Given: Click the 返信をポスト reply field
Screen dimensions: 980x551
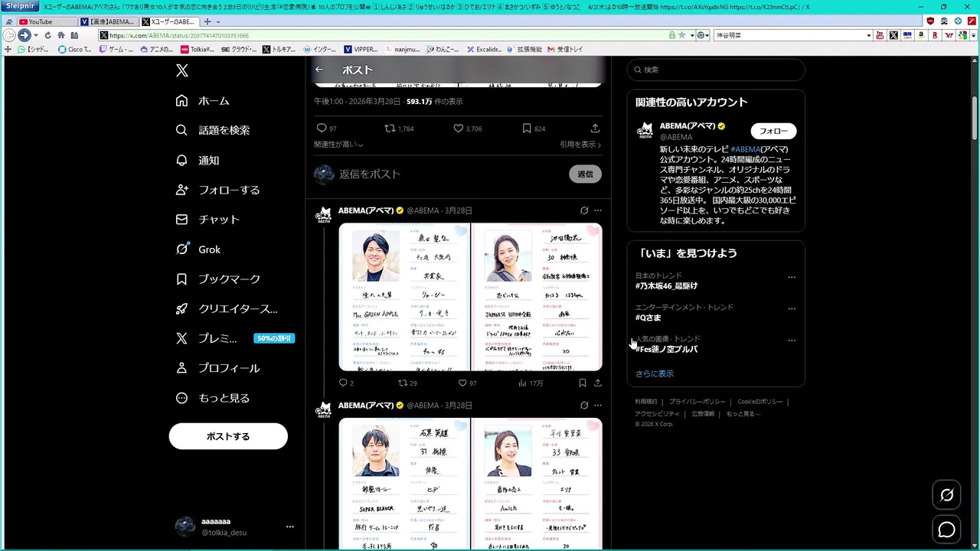Looking at the screenshot, I should coord(452,174).
